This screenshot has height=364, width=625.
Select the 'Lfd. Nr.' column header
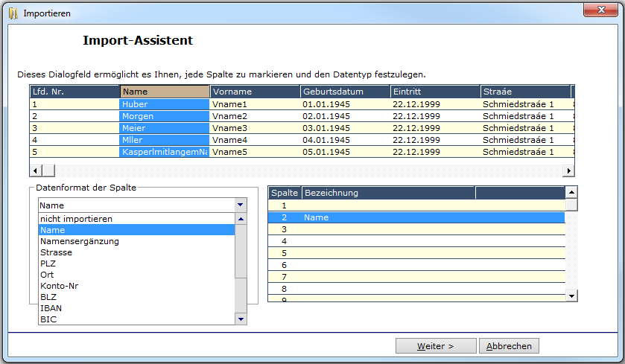(x=74, y=92)
